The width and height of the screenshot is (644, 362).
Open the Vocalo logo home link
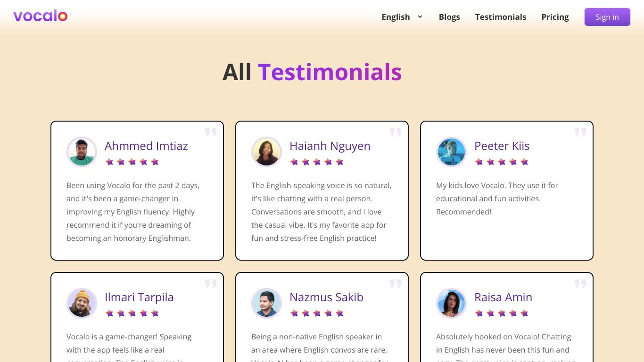coord(41,16)
